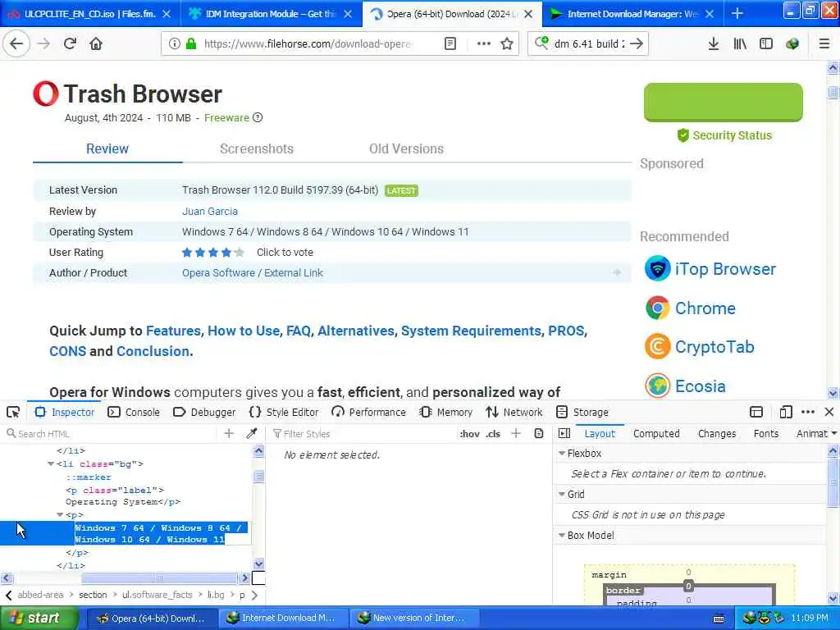840x630 pixels.
Task: Submit search with the go arrow
Action: click(637, 44)
